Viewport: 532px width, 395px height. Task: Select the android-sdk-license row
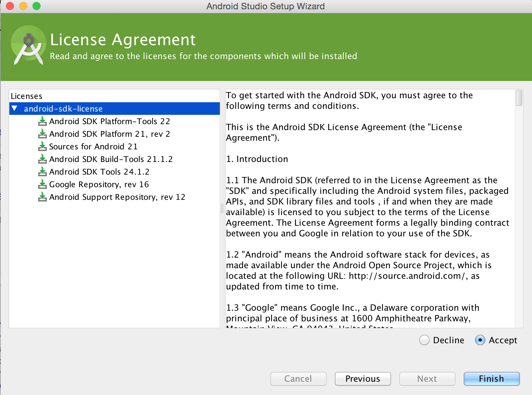[115, 109]
